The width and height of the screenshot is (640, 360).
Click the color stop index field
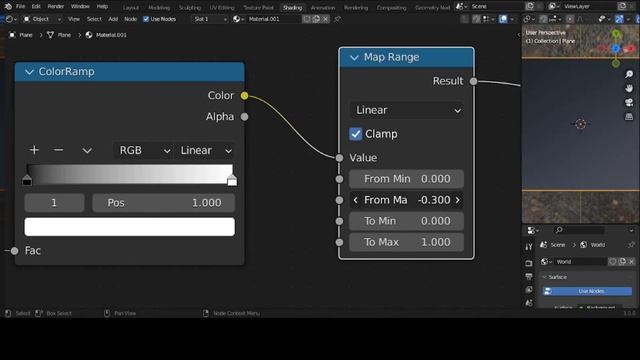[x=54, y=203]
